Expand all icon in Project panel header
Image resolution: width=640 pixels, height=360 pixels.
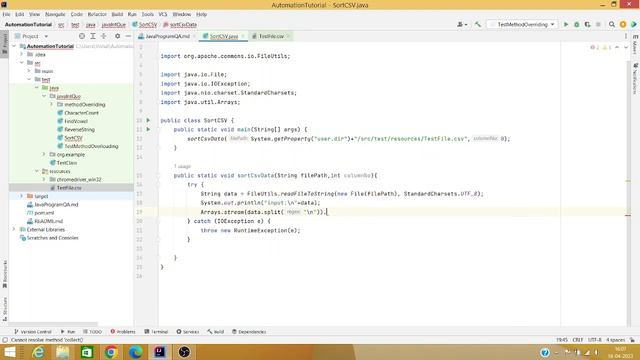(x=93, y=36)
